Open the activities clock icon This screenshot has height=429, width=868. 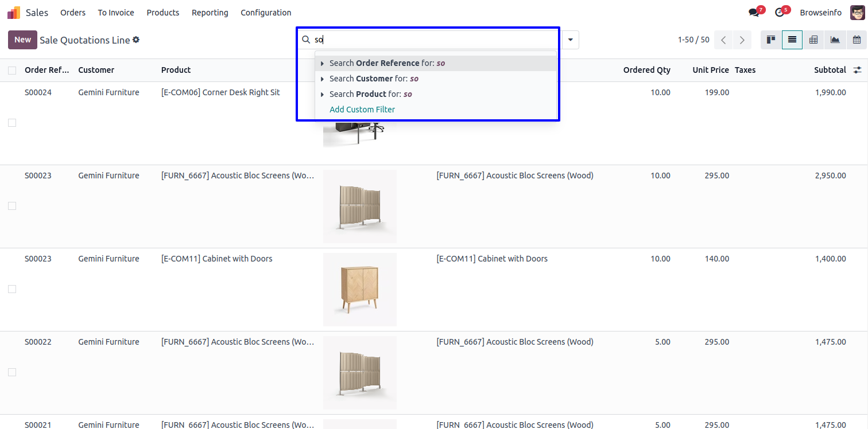[779, 13]
